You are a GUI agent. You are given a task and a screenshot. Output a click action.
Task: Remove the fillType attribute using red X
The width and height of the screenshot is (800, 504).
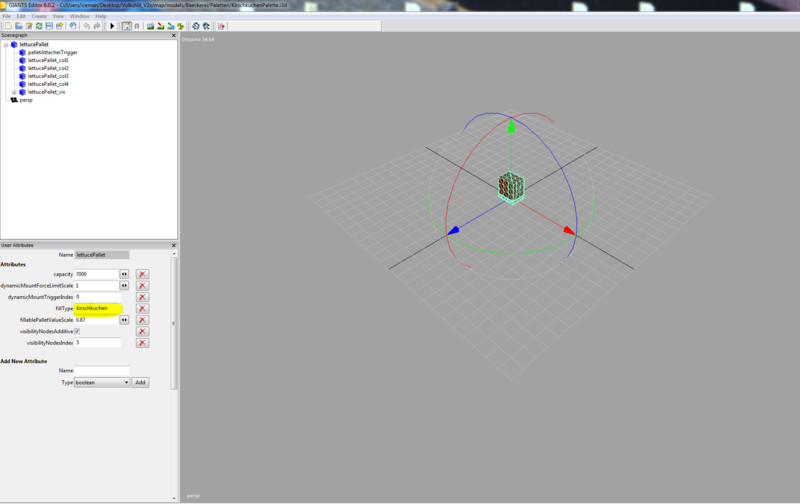click(x=143, y=309)
